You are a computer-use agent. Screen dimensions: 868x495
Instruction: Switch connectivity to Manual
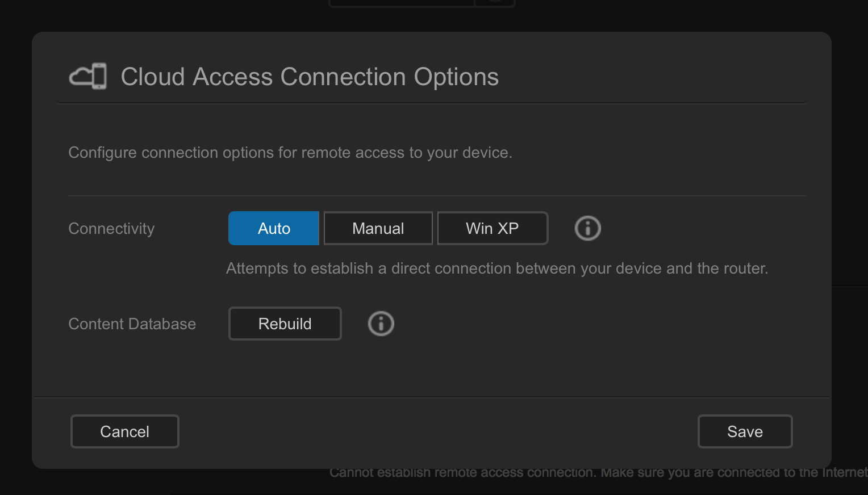(378, 228)
